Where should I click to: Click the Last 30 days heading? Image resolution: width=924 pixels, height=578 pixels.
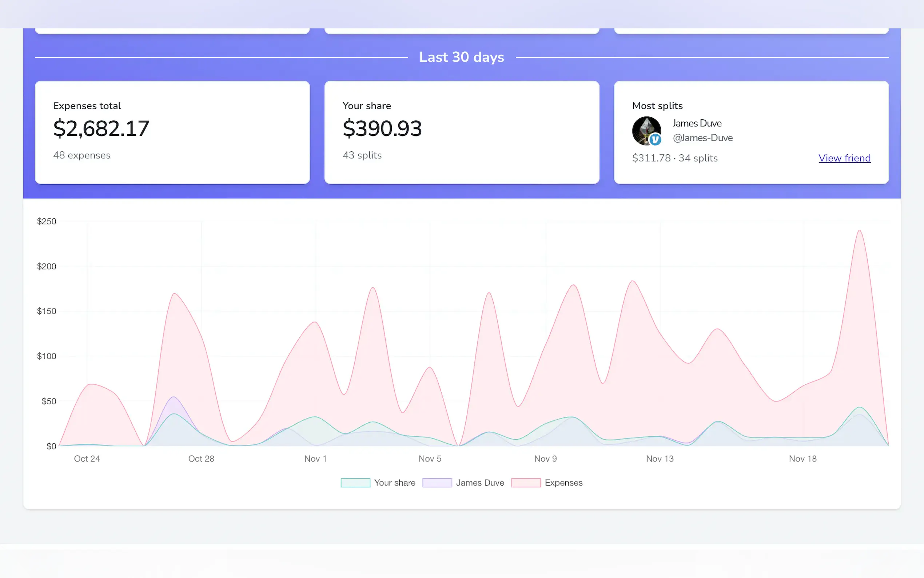click(x=461, y=57)
